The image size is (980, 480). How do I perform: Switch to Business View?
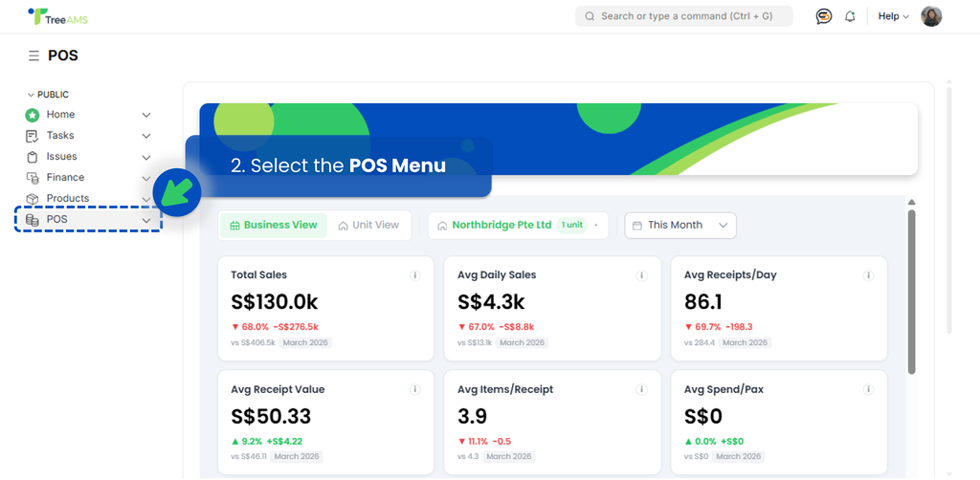pos(274,226)
